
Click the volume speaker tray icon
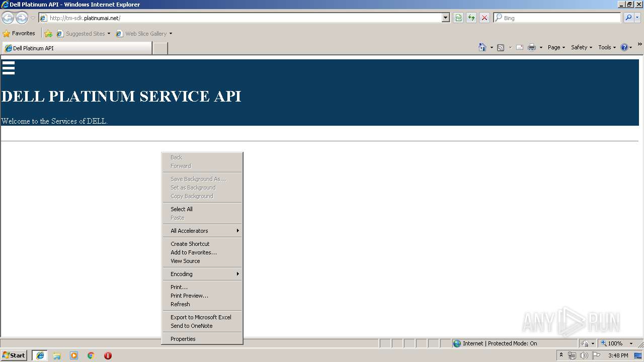pos(584,355)
